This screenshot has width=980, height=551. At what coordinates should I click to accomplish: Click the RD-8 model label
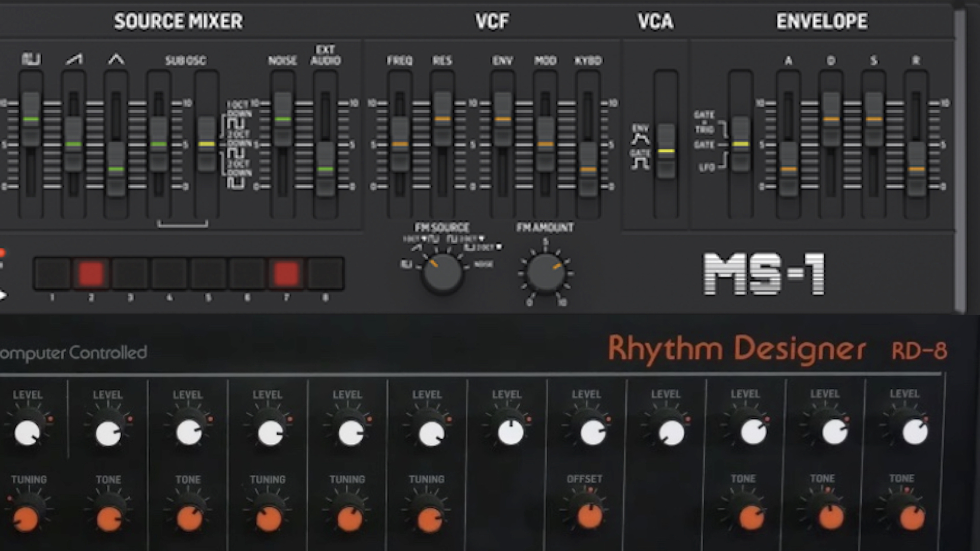coord(919,351)
